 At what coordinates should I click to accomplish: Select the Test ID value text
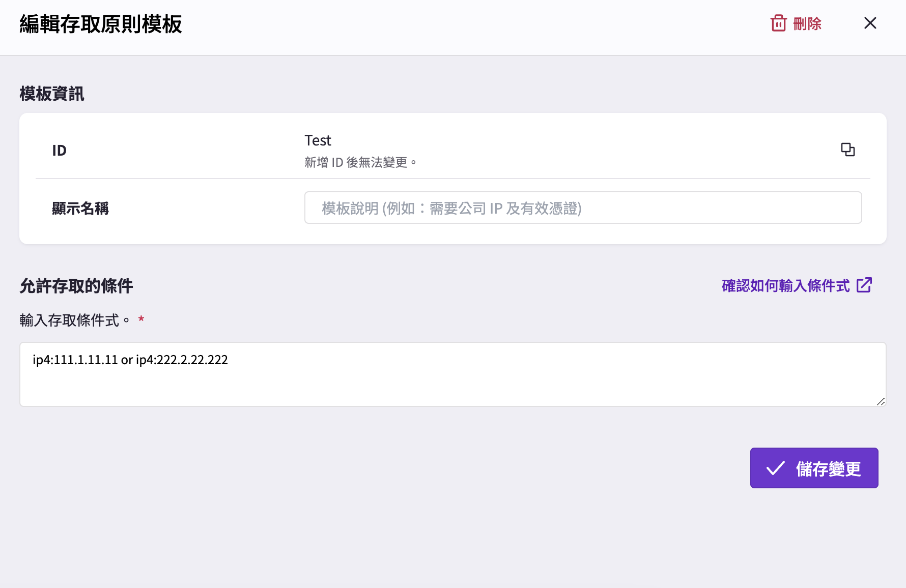(318, 140)
